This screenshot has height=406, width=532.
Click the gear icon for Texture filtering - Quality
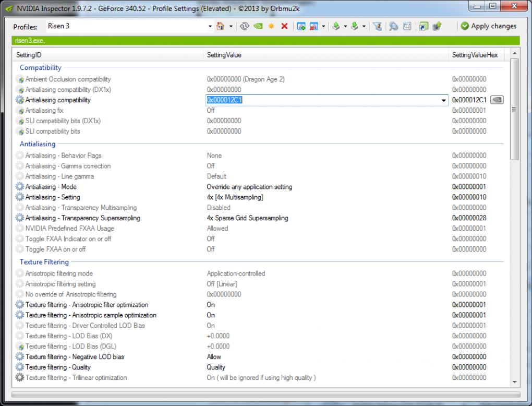20,367
